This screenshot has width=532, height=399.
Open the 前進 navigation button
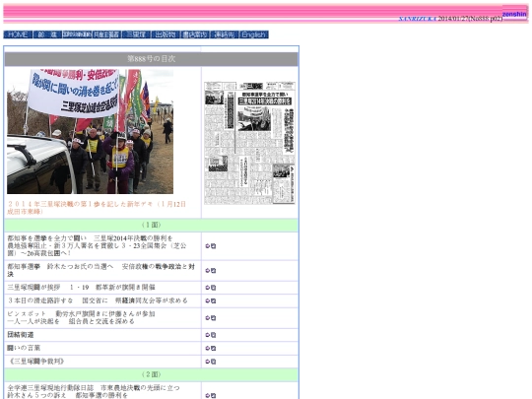(x=47, y=34)
